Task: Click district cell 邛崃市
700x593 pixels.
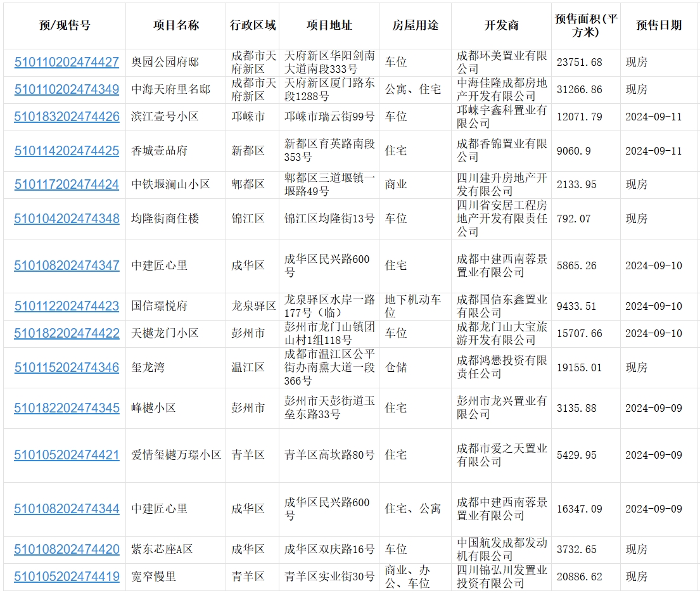Action: (248, 117)
